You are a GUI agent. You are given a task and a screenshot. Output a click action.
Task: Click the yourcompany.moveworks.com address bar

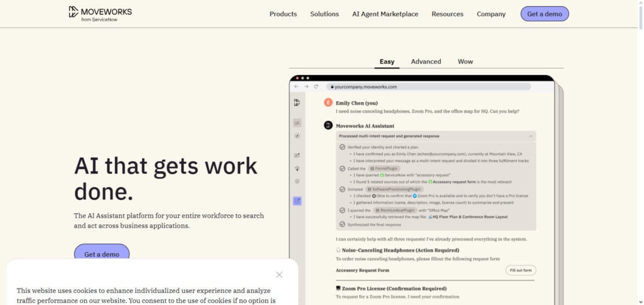[x=428, y=87]
